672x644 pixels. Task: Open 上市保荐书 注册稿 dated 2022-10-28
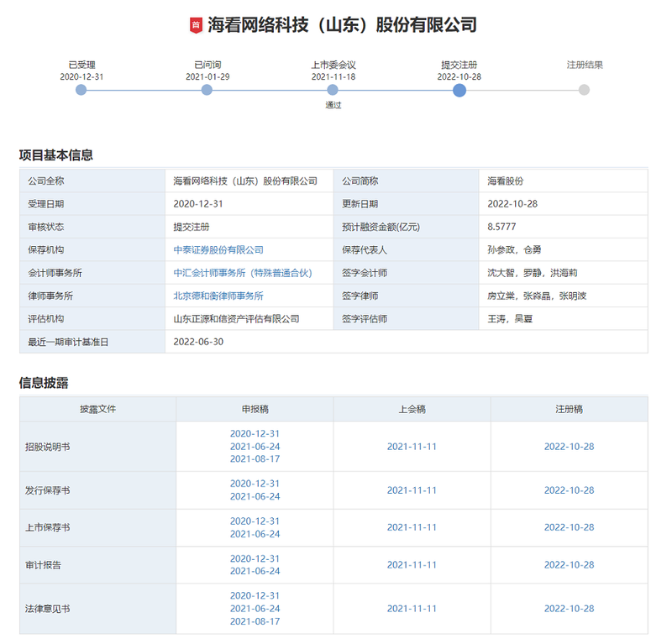pyautogui.click(x=570, y=527)
